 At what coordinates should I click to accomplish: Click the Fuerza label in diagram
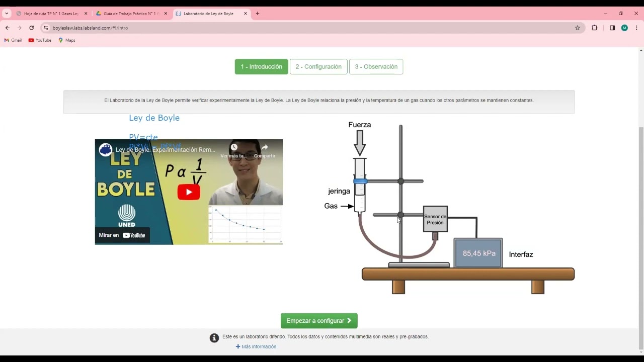pos(359,125)
